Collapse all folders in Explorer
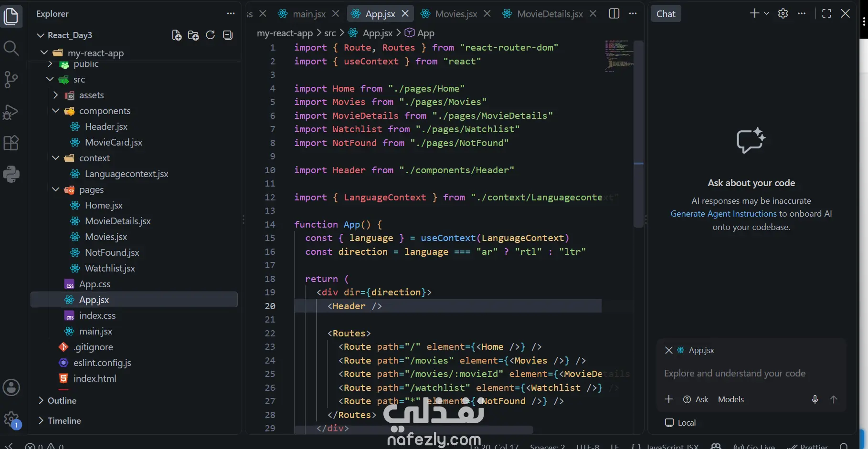Viewport: 868px width, 449px height. 228,35
